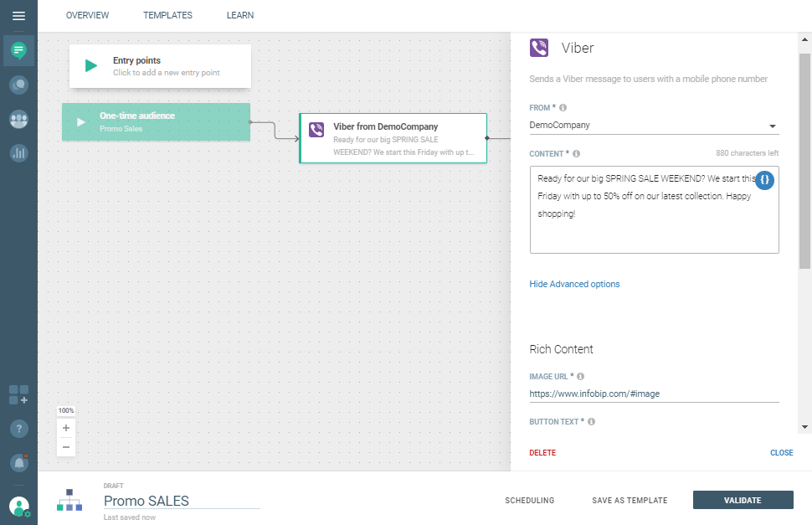Open the user account avatar icon
812x525 pixels.
click(19, 507)
